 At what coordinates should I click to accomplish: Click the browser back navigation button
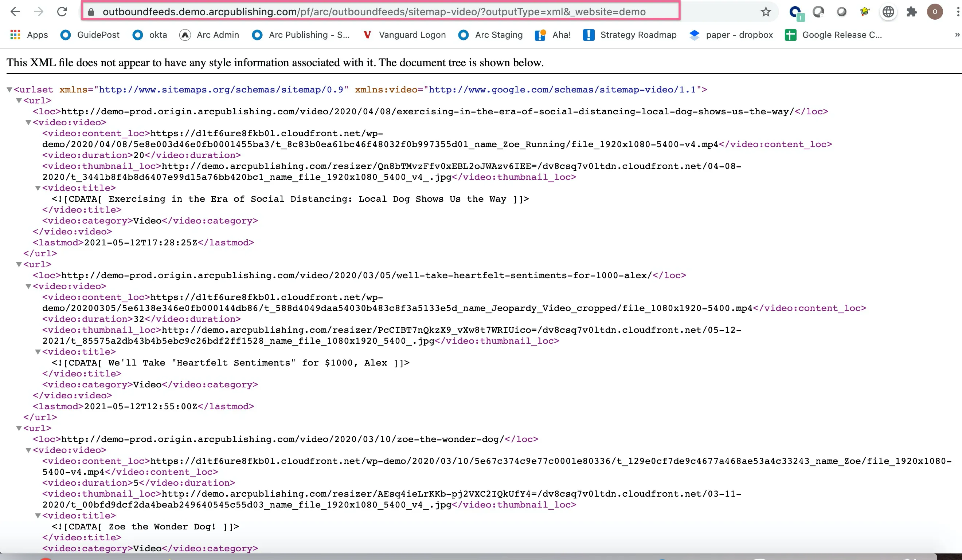[16, 12]
